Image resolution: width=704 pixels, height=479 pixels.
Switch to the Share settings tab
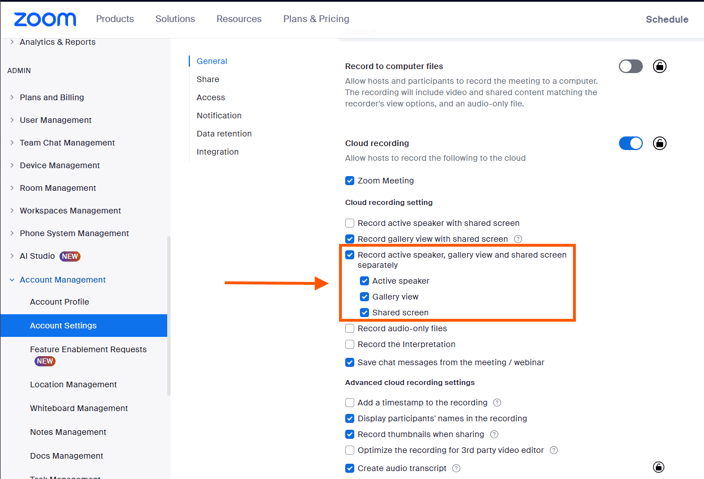[x=208, y=79]
